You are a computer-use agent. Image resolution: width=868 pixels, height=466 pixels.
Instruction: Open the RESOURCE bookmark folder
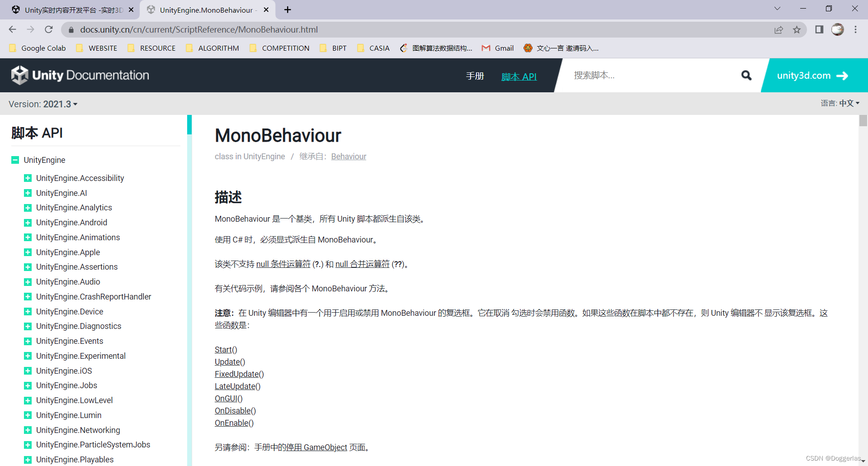click(151, 48)
